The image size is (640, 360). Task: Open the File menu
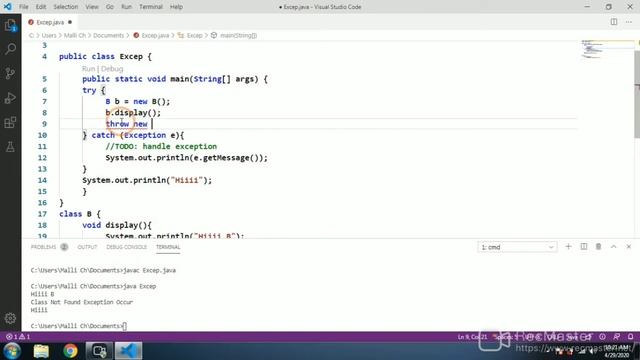[x=24, y=7]
